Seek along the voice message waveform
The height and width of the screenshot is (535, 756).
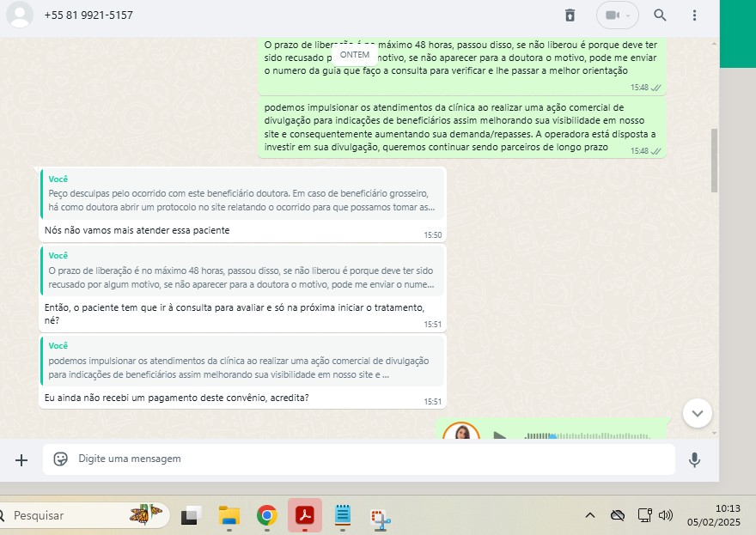tap(593, 435)
